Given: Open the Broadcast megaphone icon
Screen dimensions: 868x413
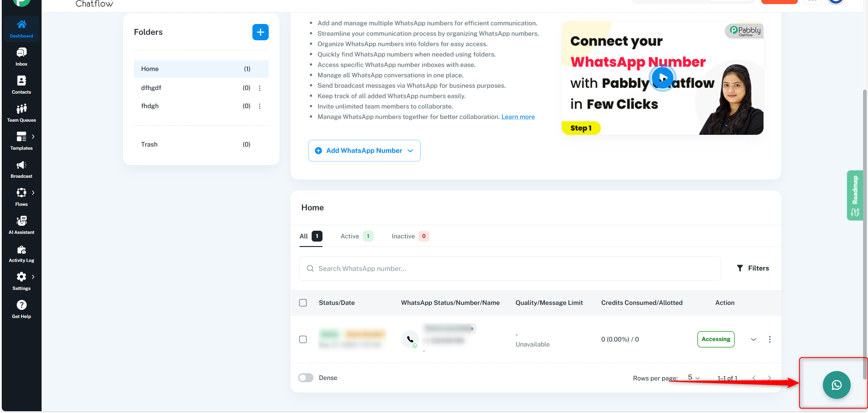Looking at the screenshot, I should tap(21, 165).
